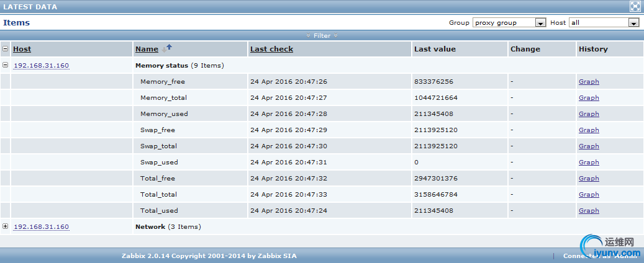Viewport: 644px width, 263px height.
Task: Open host 192.168.31.160 in Network row
Action: pyautogui.click(x=41, y=227)
